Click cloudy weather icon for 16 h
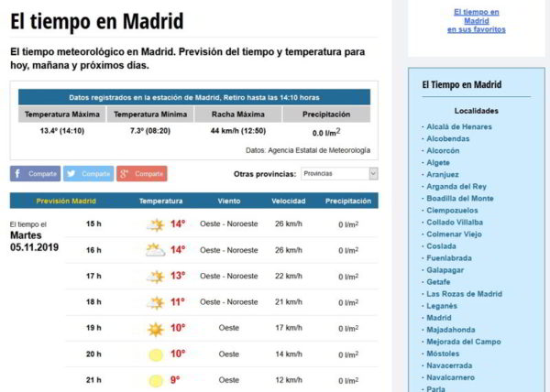550x392 pixels. 156,250
